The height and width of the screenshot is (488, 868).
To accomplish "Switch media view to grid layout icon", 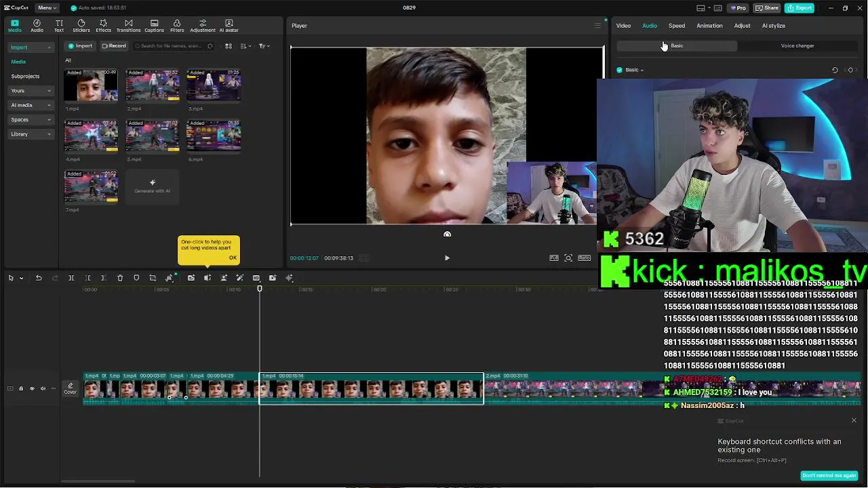I will tap(229, 46).
